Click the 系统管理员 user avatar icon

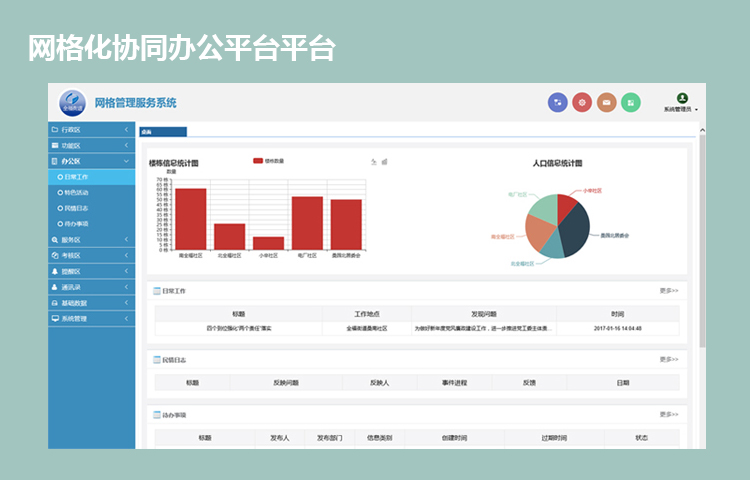(x=682, y=98)
